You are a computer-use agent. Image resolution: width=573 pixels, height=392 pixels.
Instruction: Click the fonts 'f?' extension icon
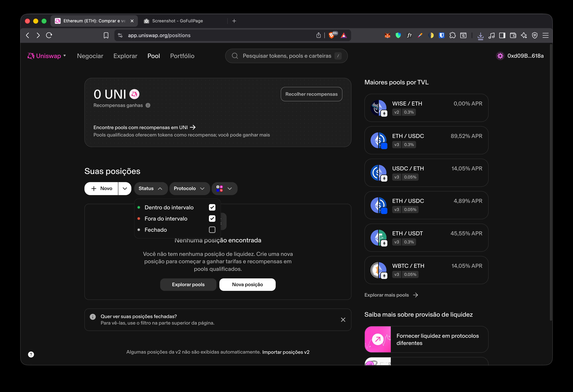[x=409, y=36]
